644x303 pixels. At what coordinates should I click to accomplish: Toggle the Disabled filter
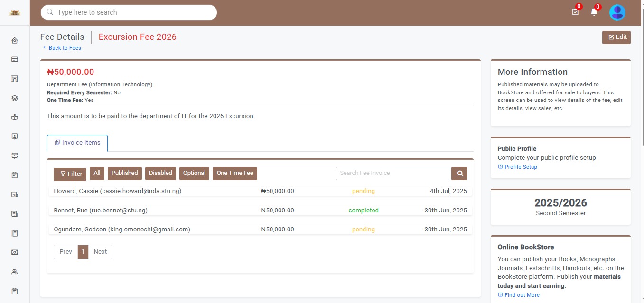click(160, 173)
